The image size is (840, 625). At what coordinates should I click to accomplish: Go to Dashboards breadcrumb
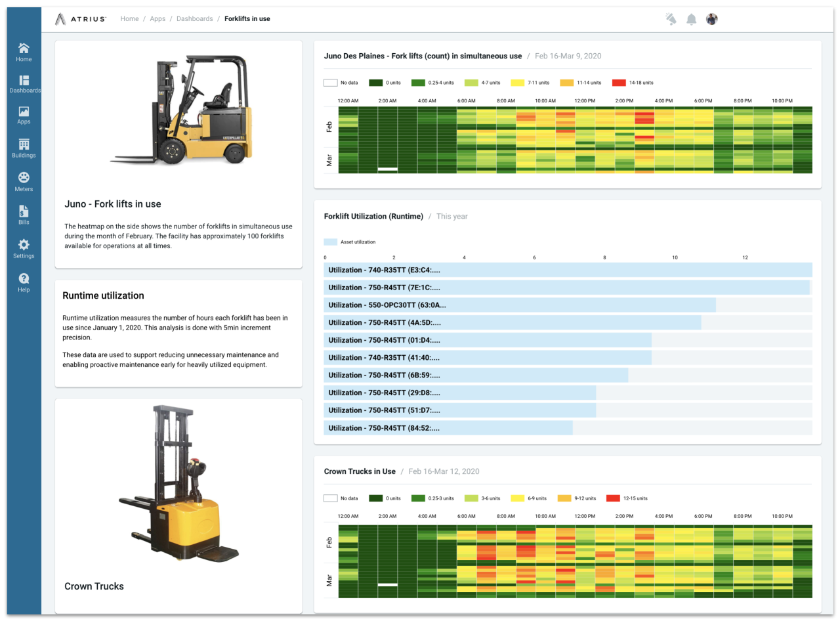[195, 19]
